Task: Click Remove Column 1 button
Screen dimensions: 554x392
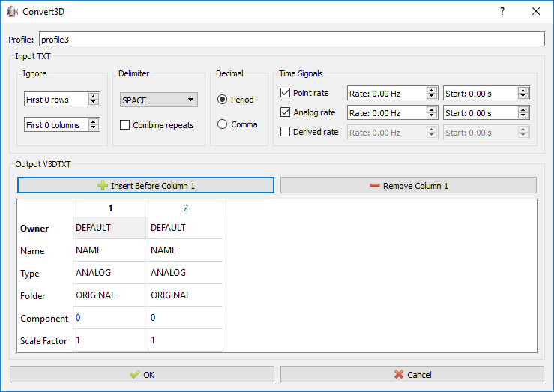Action: click(408, 185)
